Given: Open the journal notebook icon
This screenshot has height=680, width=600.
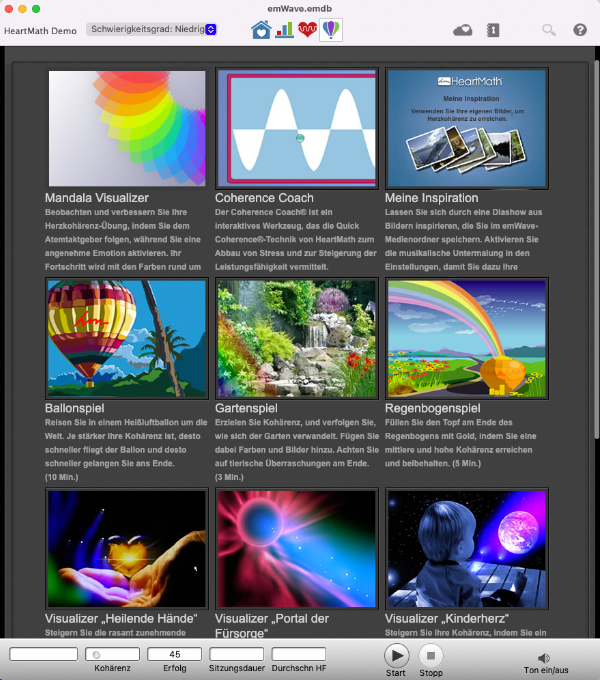Looking at the screenshot, I should 493,30.
